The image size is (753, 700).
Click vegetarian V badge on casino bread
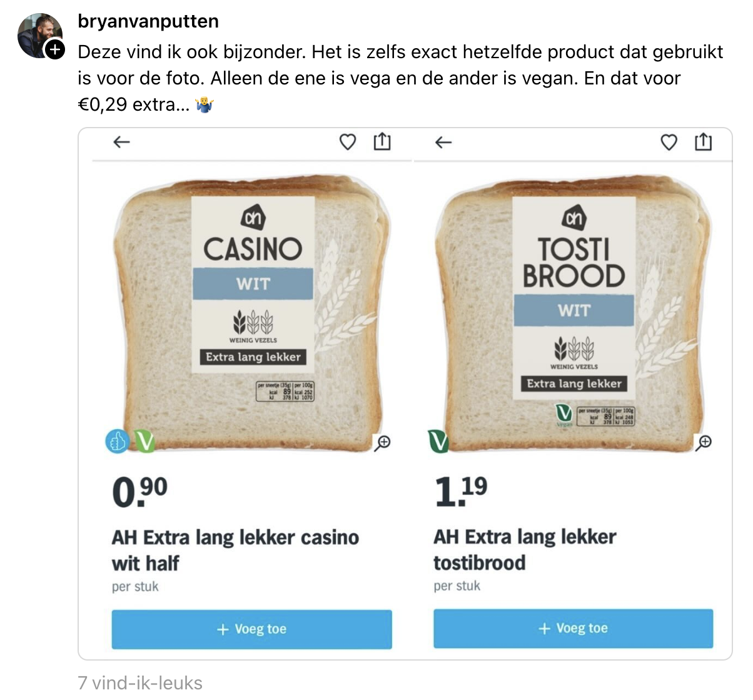pyautogui.click(x=144, y=442)
